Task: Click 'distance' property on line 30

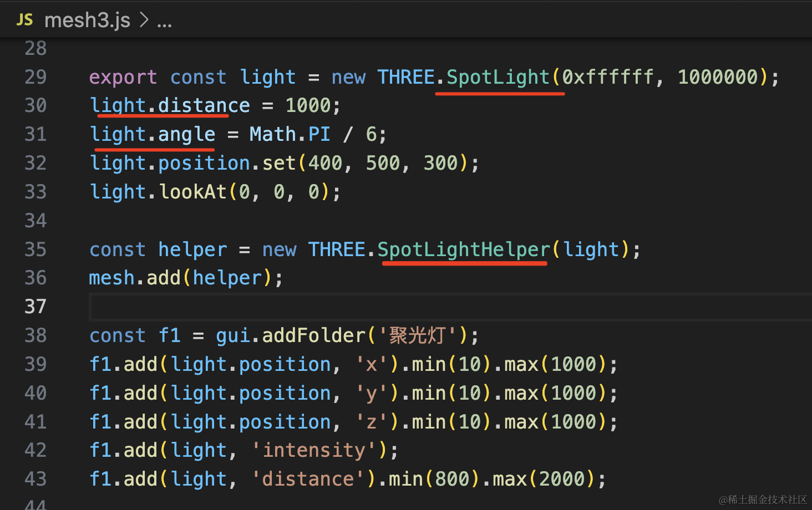Action: click(x=204, y=105)
